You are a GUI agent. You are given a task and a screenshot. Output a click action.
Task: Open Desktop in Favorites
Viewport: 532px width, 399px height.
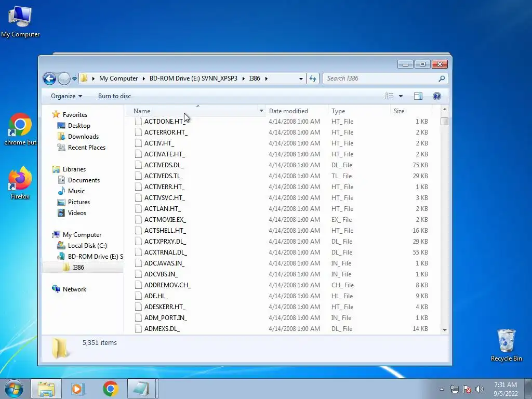point(79,126)
